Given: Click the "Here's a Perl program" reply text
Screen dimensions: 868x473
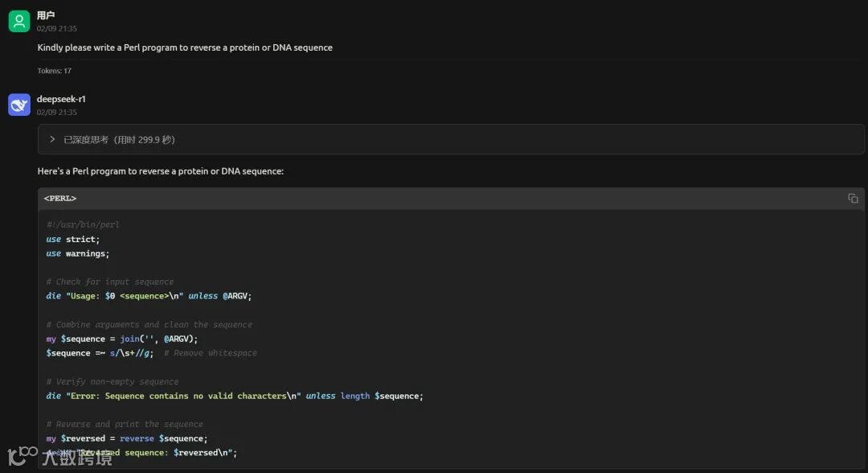Looking at the screenshot, I should pyautogui.click(x=160, y=171).
